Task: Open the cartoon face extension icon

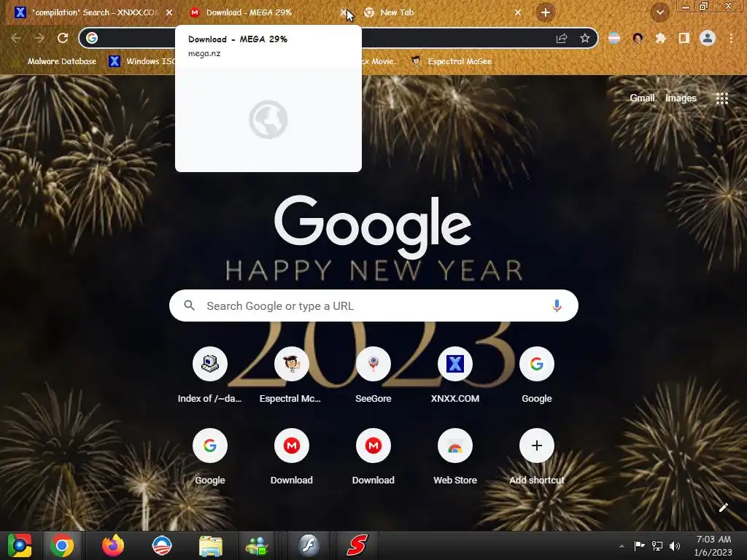Action: pyautogui.click(x=638, y=38)
